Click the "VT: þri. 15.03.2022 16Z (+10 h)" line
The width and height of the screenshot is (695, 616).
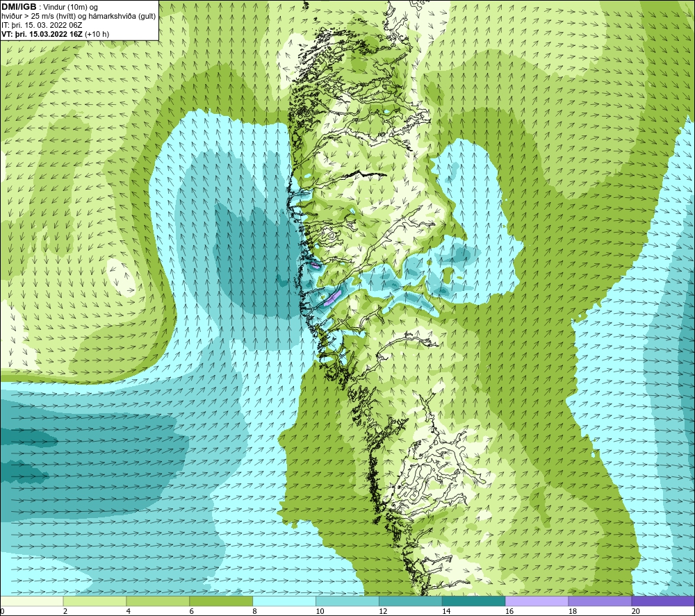tap(55, 33)
